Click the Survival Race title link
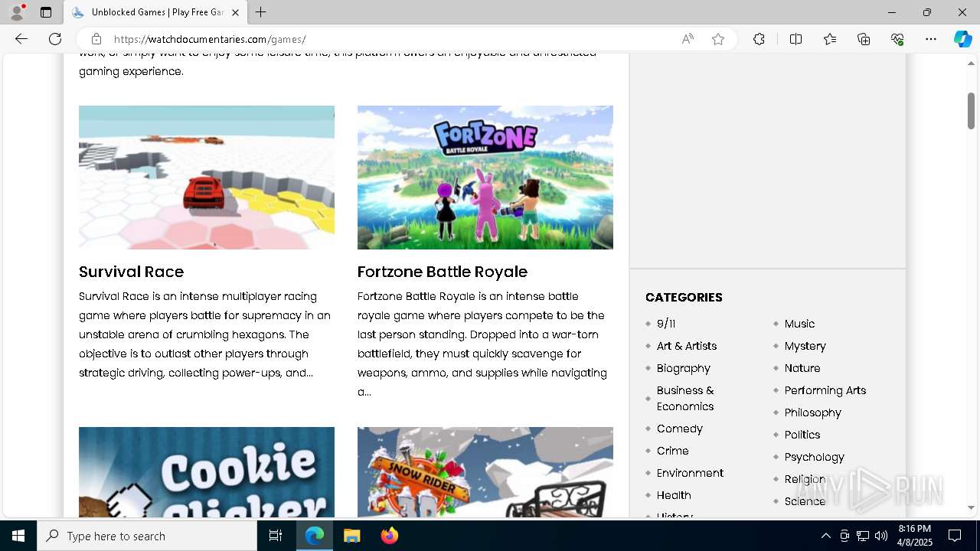Image resolution: width=980 pixels, height=551 pixels. 131,272
